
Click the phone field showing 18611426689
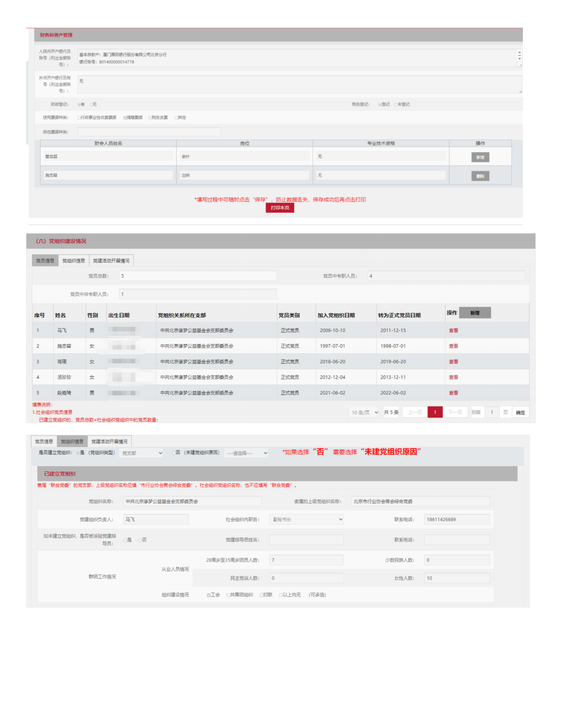point(457,519)
